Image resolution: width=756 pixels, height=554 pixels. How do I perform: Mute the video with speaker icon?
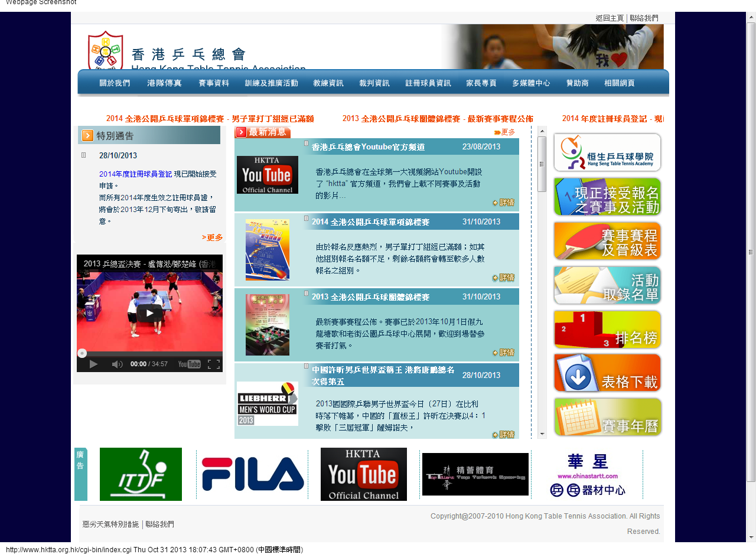click(x=117, y=364)
